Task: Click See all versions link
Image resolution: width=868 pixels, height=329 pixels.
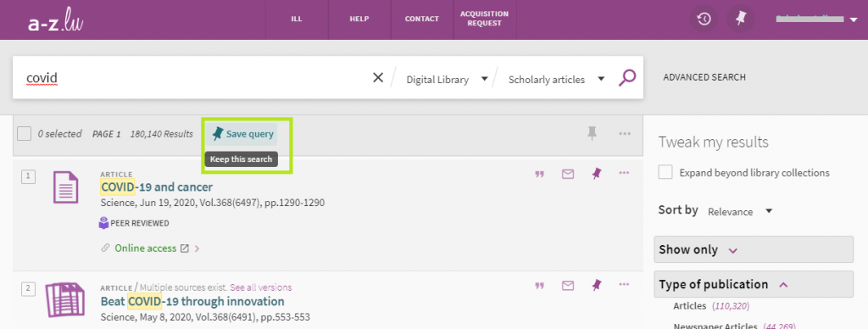Action: click(261, 287)
